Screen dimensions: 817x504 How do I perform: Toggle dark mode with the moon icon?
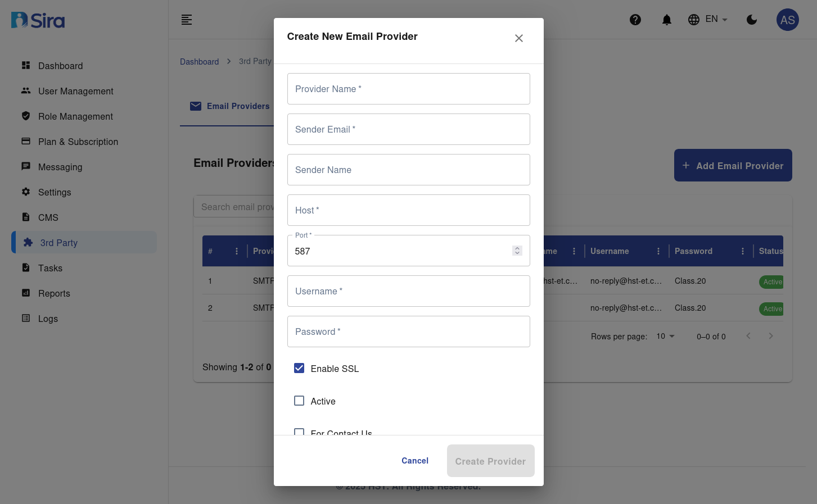tap(752, 19)
